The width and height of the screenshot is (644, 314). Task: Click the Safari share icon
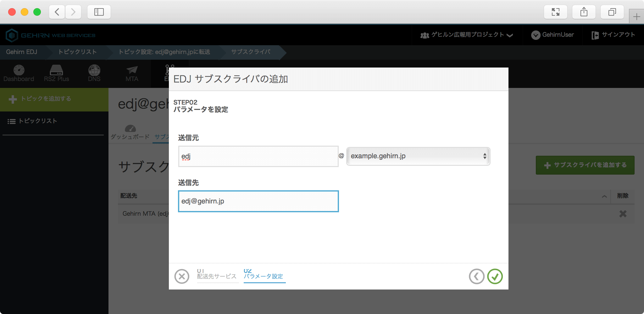pos(584,12)
